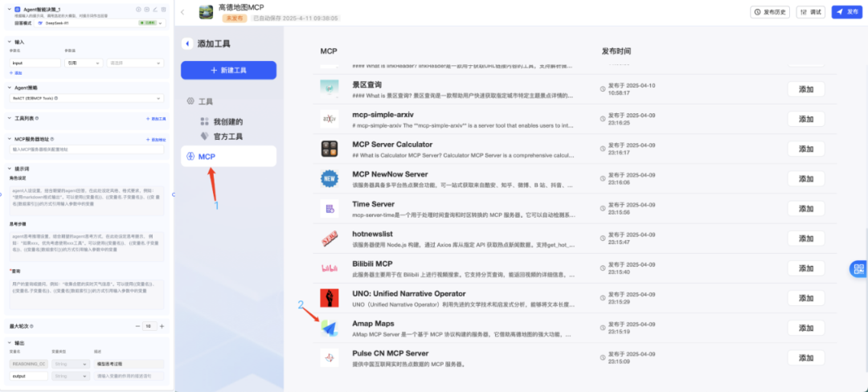Screen dimensions: 868x392
Task: Increase 最大轮次 with the plus button
Action: 162,326
